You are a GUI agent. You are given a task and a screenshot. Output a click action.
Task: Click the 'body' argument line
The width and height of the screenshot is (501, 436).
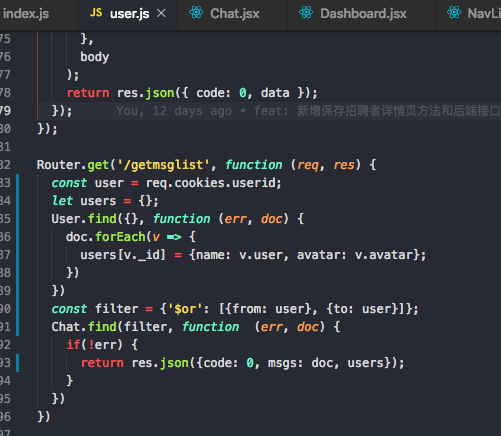pyautogui.click(x=95, y=57)
